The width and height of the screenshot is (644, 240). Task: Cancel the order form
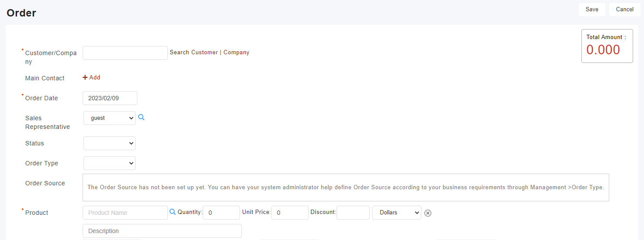click(x=625, y=9)
